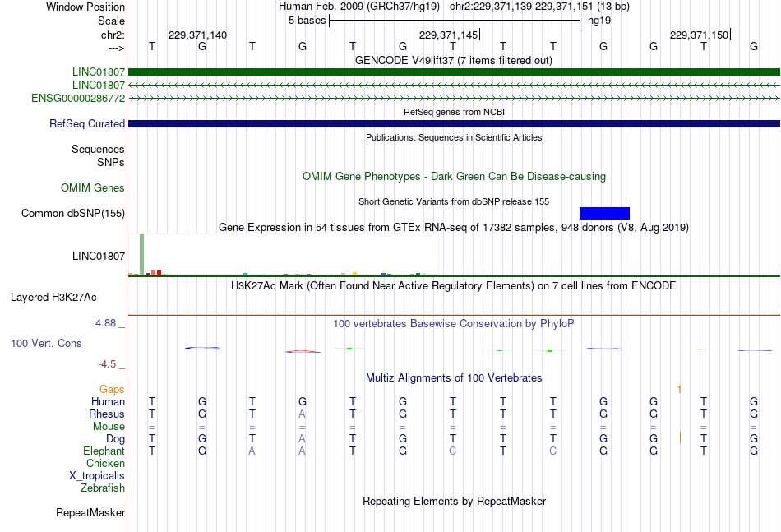Open the Publications: Sequences in Scientific Articles title

pyautogui.click(x=454, y=137)
